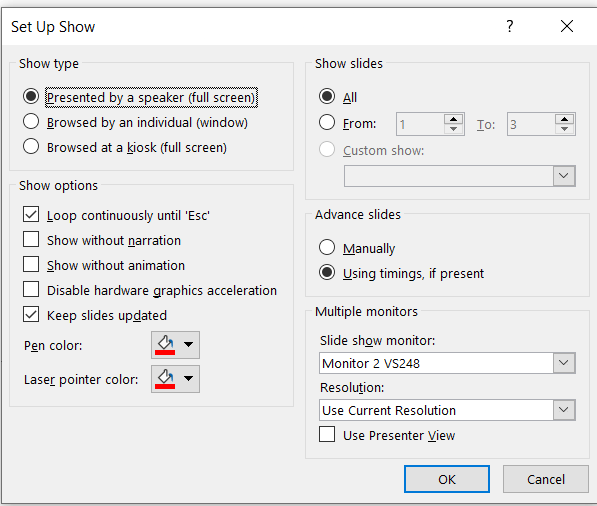Close the Set Up Show dialog
The width and height of the screenshot is (597, 506).
567,26
